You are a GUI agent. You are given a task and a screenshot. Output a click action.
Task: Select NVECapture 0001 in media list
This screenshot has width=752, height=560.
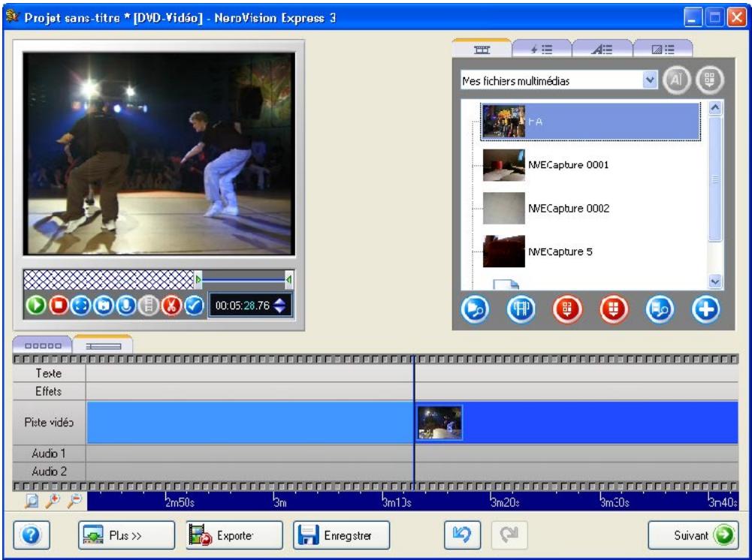click(x=568, y=165)
